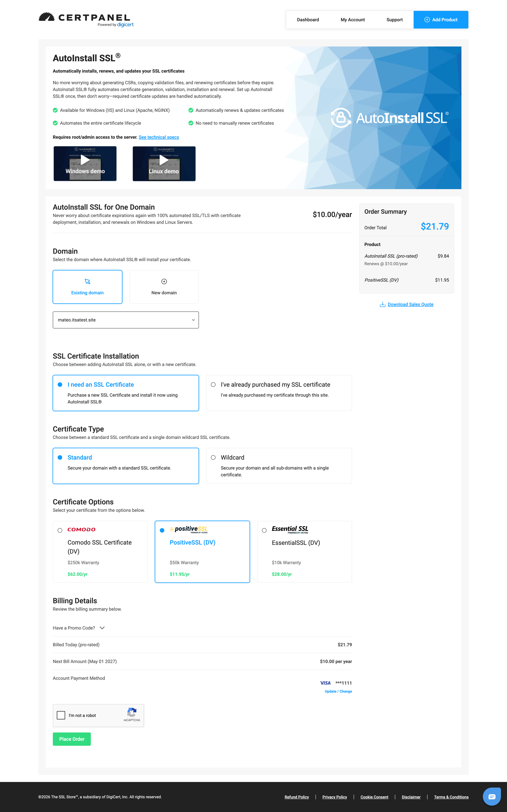The width and height of the screenshot is (507, 812).
Task: Click the Comodo brand logo
Action: pyautogui.click(x=81, y=530)
